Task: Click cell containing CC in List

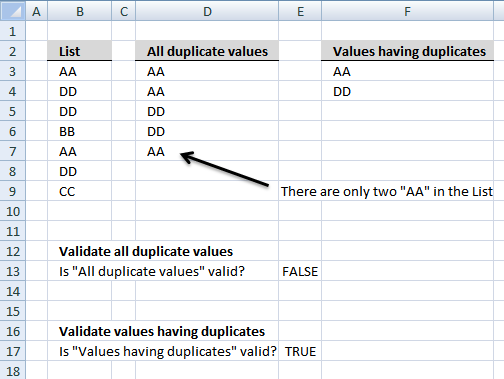Action: [80, 191]
